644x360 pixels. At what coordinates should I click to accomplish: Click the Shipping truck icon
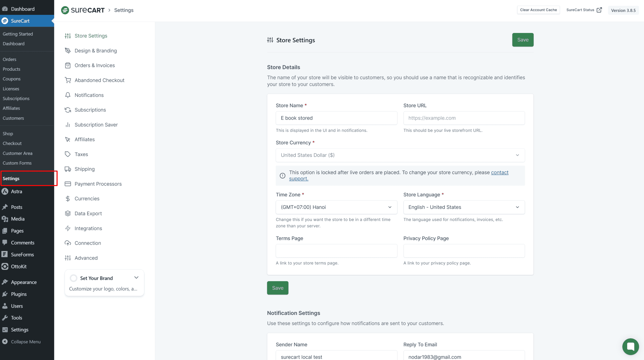pyautogui.click(x=68, y=169)
